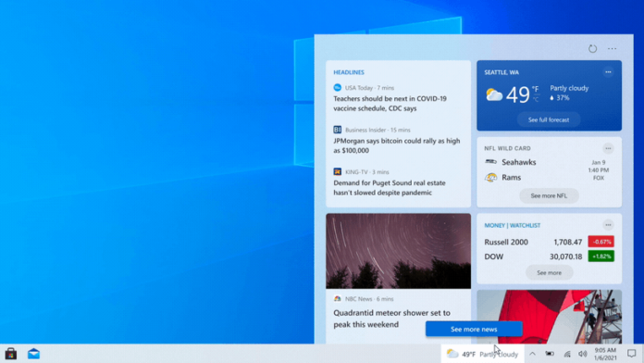Select the °F temperature unit

536,89
